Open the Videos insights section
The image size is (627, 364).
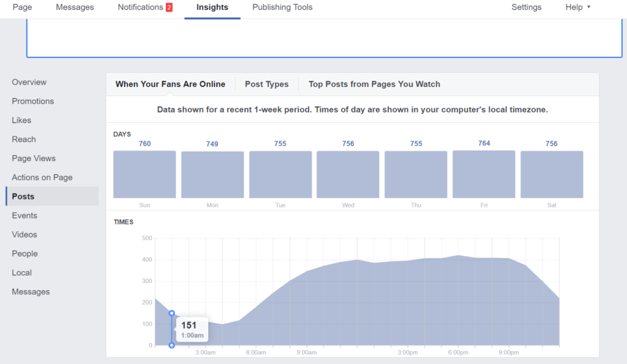[x=24, y=235]
